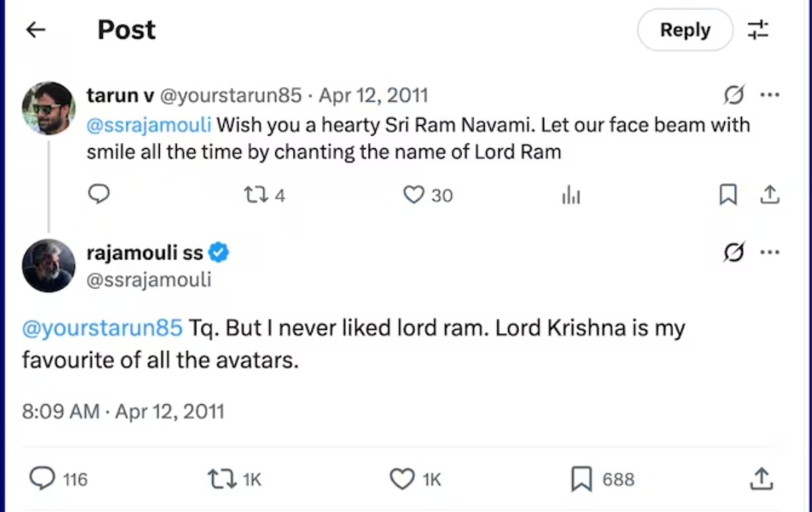View the 116 replies comment icon
812x512 pixels.
click(43, 479)
